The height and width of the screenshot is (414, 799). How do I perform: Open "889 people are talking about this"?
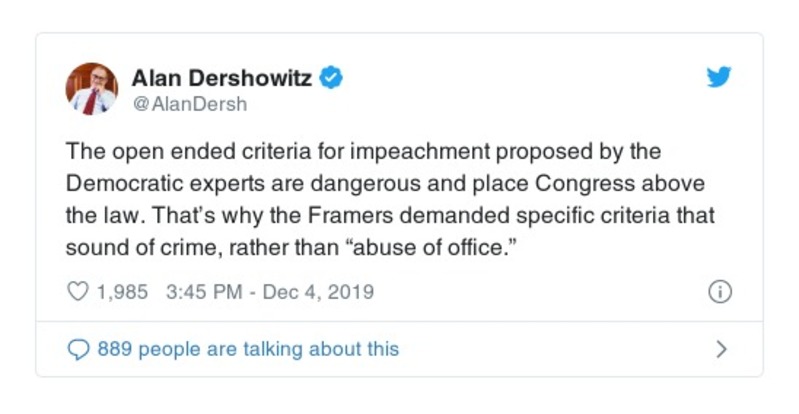(x=247, y=349)
